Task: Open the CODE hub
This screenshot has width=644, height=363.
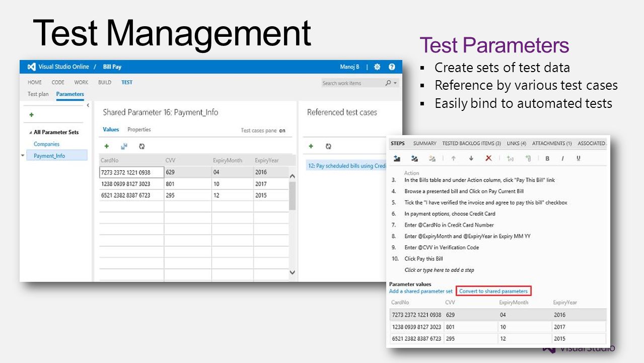Action: coord(58,82)
